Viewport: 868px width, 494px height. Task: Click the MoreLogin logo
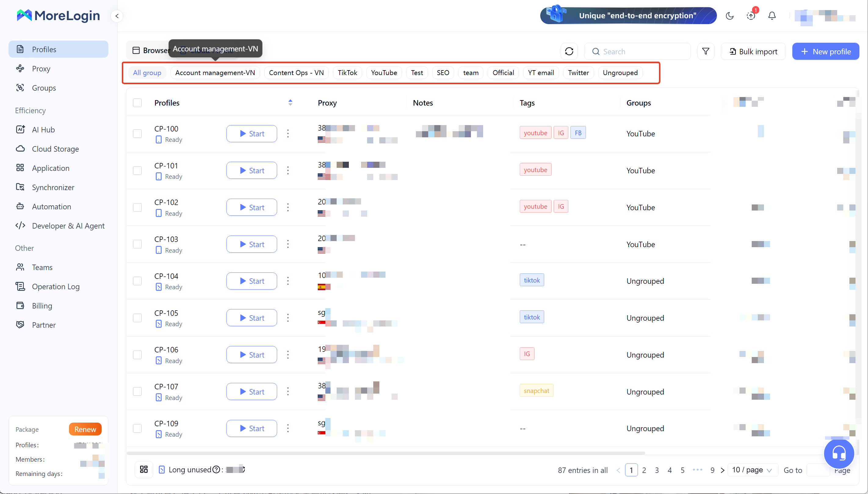(58, 16)
